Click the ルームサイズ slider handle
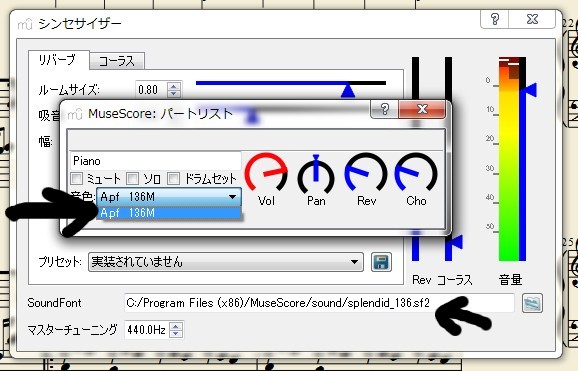 (x=348, y=91)
